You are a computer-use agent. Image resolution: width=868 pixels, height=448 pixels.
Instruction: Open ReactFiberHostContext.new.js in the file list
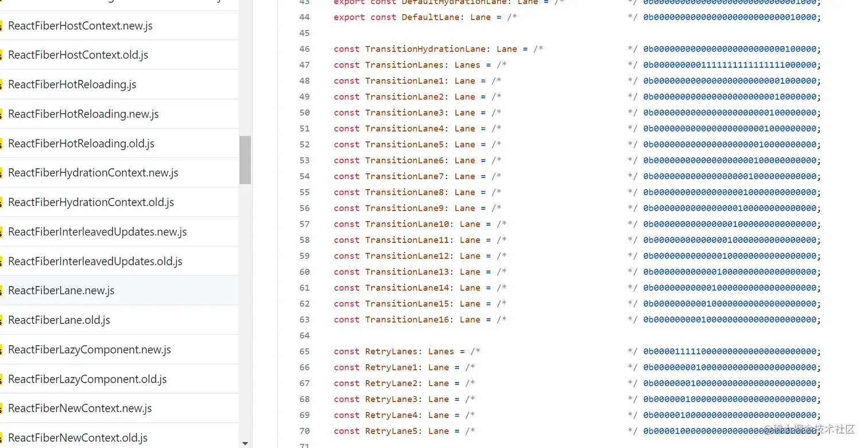click(x=80, y=26)
